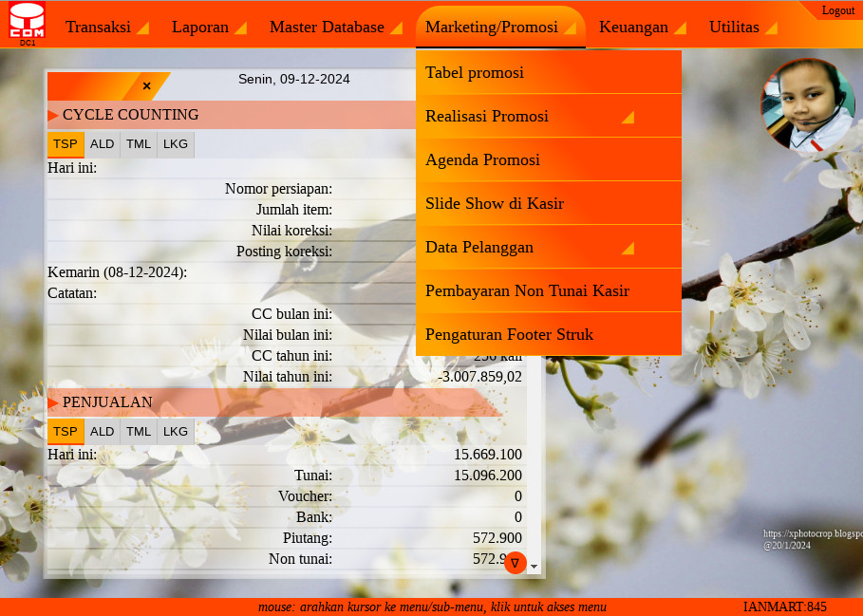Select the TML tab in Cycle Counting

[x=139, y=144]
